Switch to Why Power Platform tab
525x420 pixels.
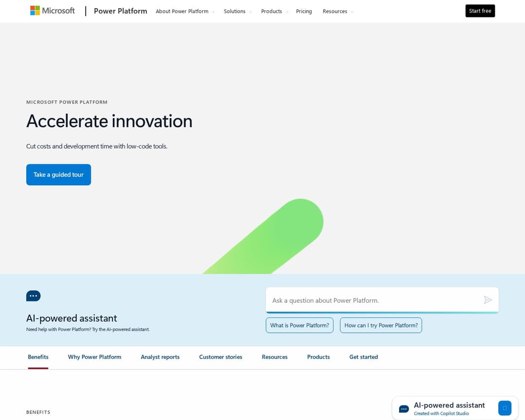94,357
